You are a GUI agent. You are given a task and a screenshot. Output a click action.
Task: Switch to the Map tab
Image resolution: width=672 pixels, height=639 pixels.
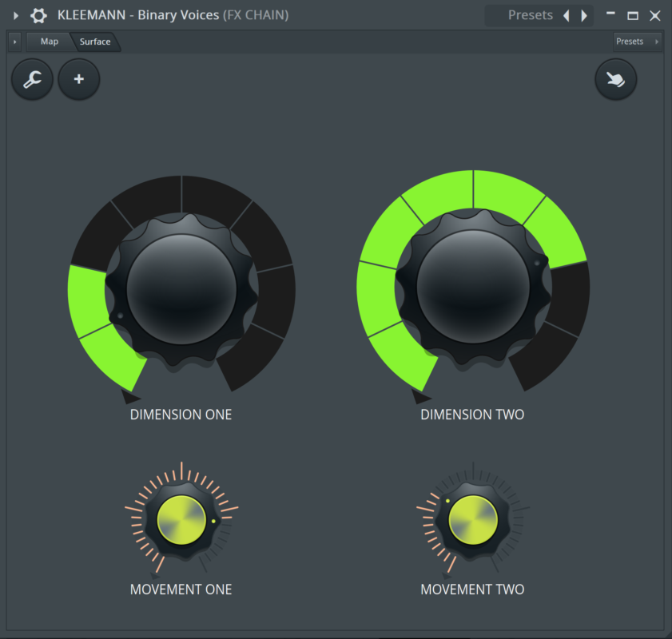(x=49, y=42)
